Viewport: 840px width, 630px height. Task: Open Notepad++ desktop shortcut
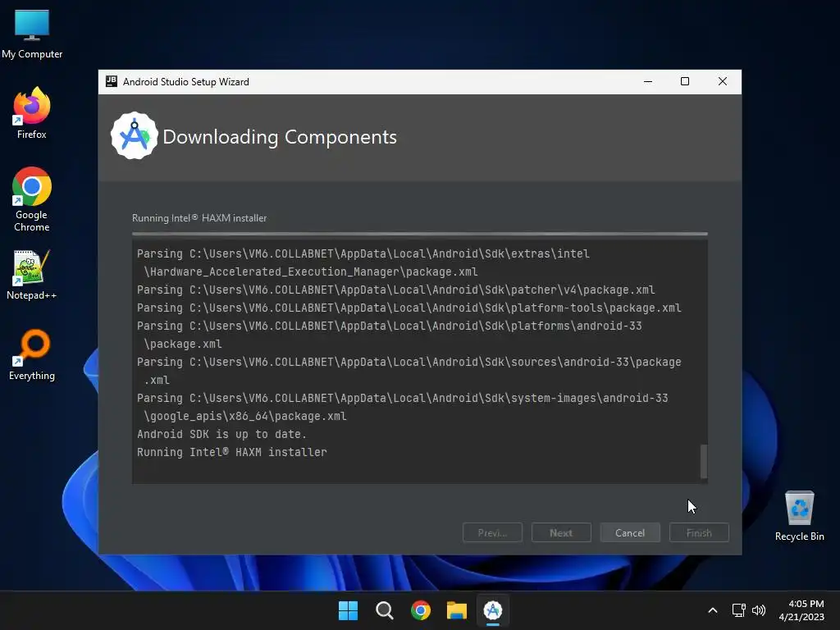(x=32, y=275)
